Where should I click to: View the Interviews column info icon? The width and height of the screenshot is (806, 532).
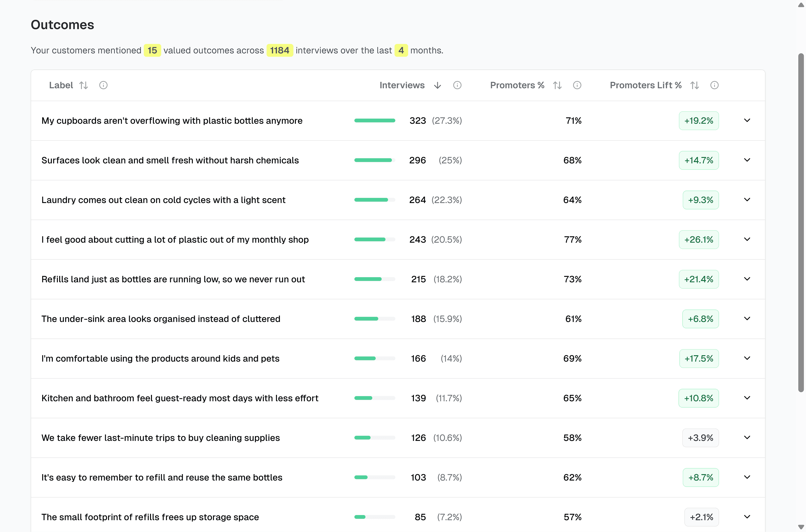pos(457,85)
